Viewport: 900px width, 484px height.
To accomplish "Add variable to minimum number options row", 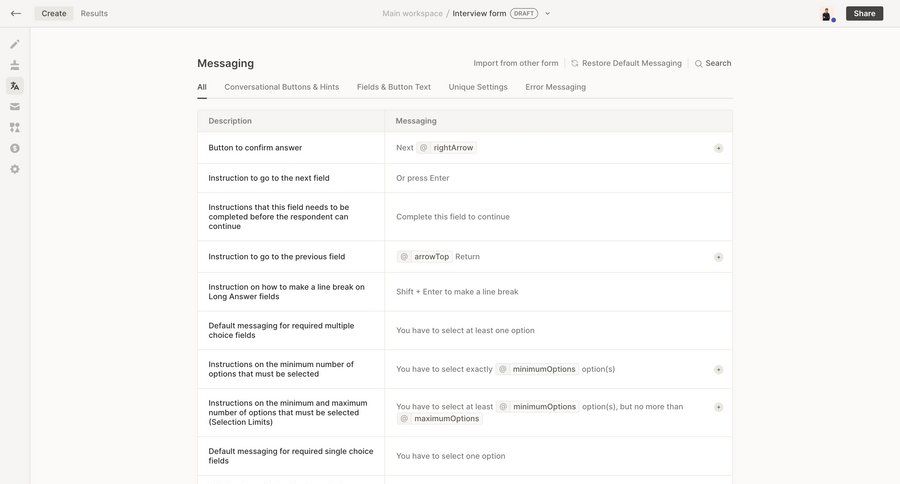I will [718, 370].
